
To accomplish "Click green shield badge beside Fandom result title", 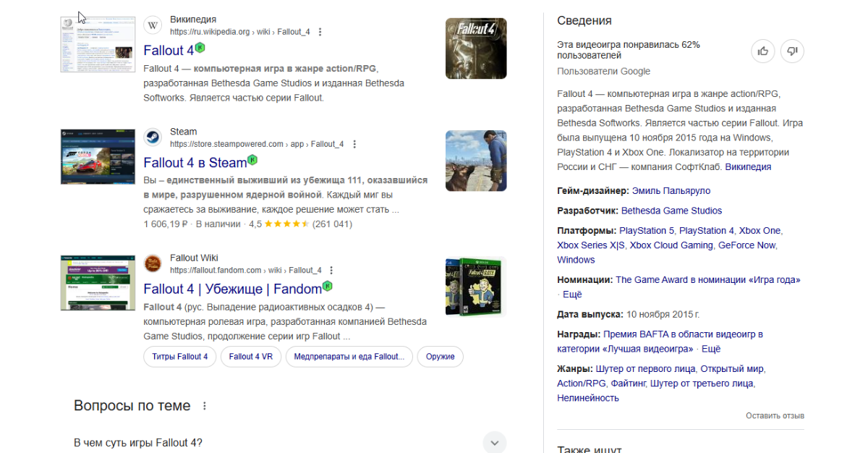I will coord(327,286).
